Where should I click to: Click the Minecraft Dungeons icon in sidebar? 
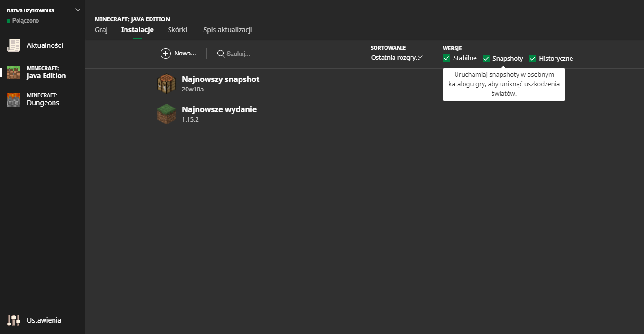point(14,99)
